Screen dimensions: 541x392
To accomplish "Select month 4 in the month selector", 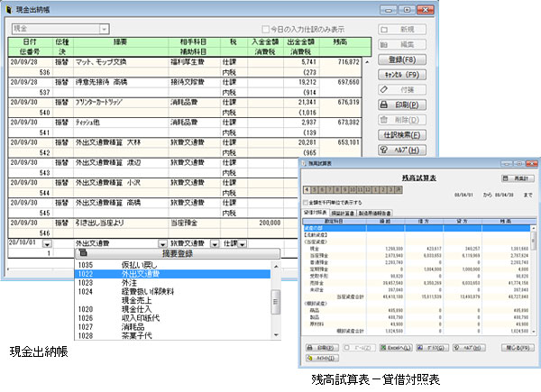I will tap(307, 189).
